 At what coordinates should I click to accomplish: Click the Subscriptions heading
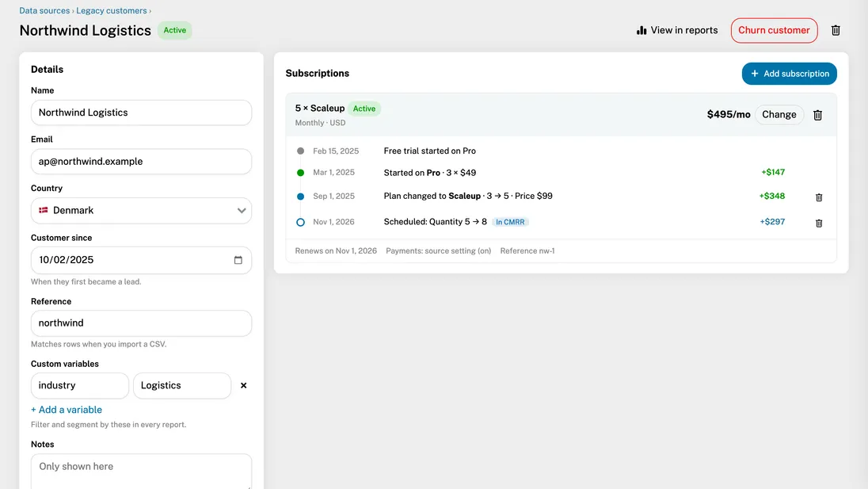[318, 73]
